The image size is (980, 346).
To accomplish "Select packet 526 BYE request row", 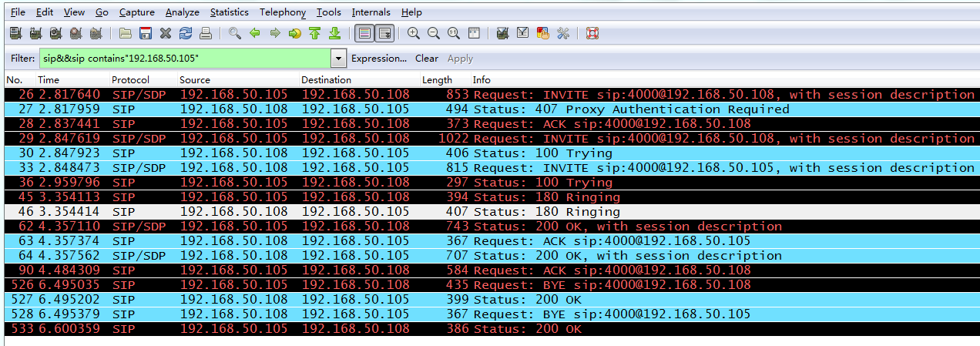I will click(491, 285).
